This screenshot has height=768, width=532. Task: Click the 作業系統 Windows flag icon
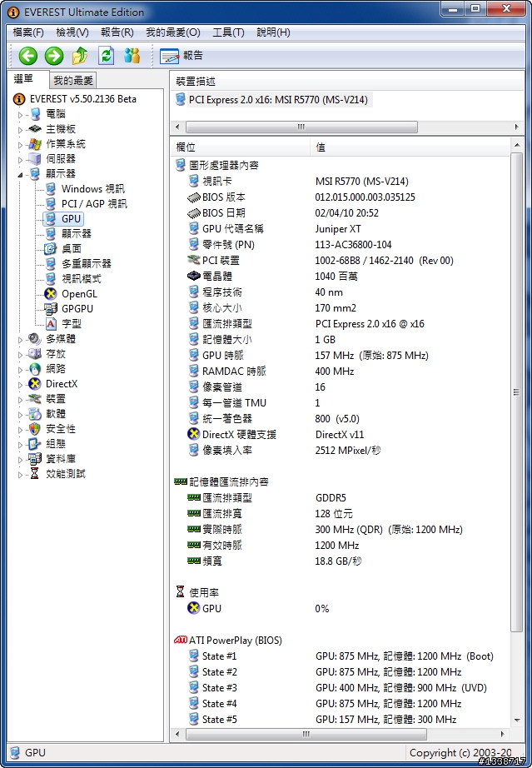(35, 144)
